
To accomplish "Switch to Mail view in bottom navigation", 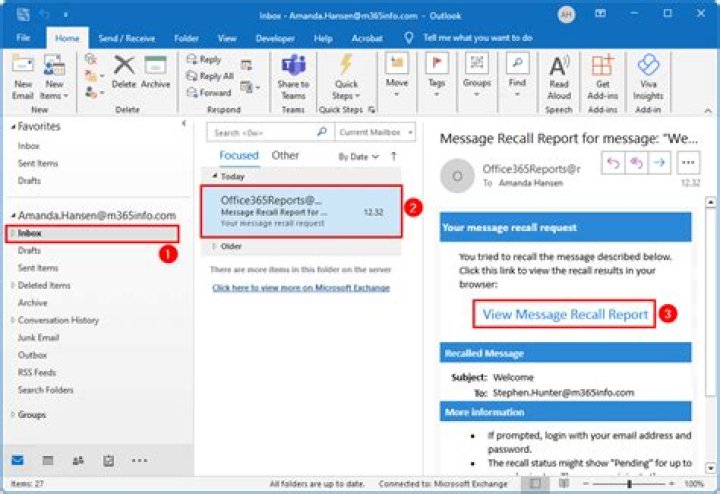I will coord(18,460).
